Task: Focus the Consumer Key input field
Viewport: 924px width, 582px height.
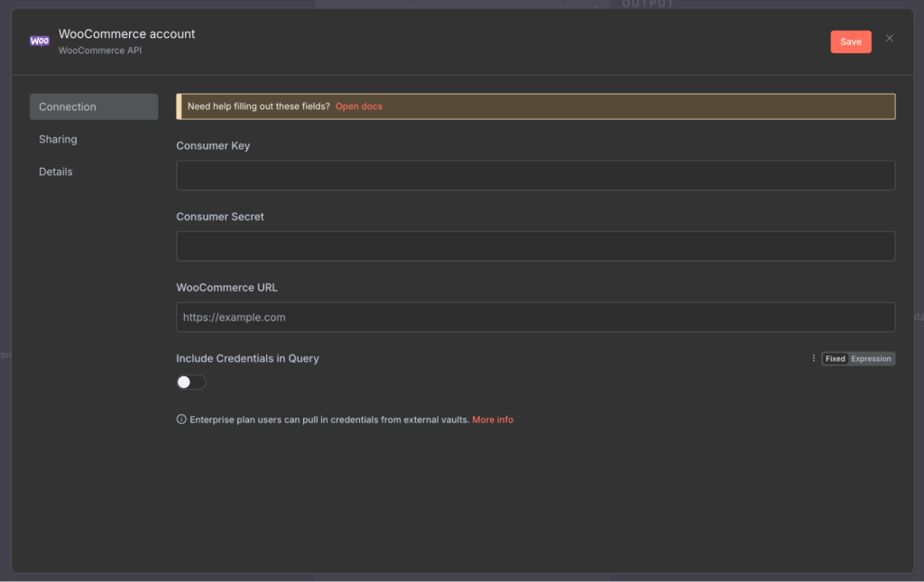Action: (x=535, y=175)
